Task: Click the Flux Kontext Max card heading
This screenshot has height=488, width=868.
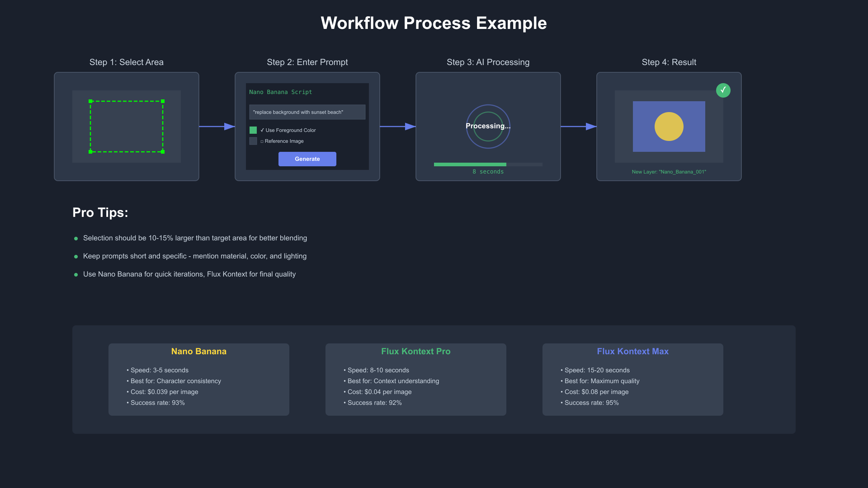Action: [x=633, y=351]
